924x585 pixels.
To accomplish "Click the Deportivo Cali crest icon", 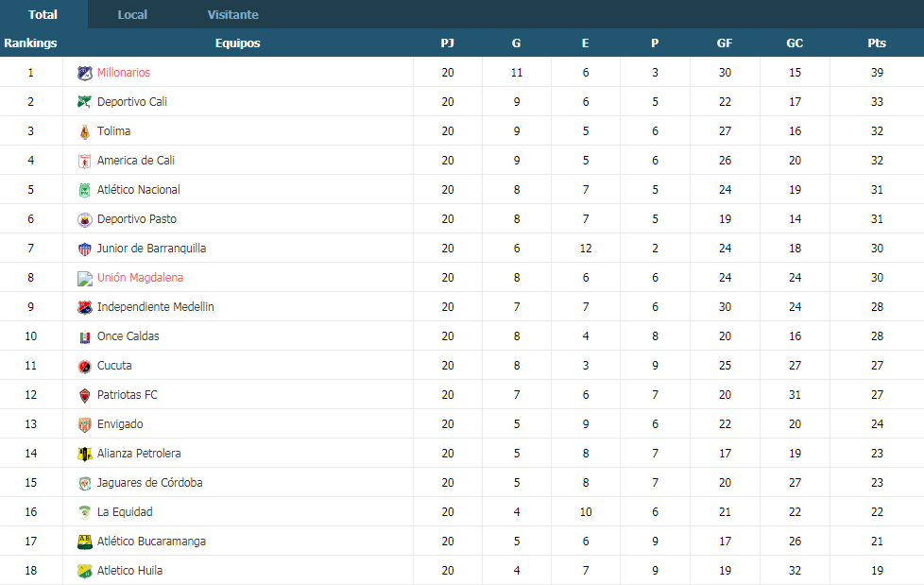I will [x=85, y=102].
